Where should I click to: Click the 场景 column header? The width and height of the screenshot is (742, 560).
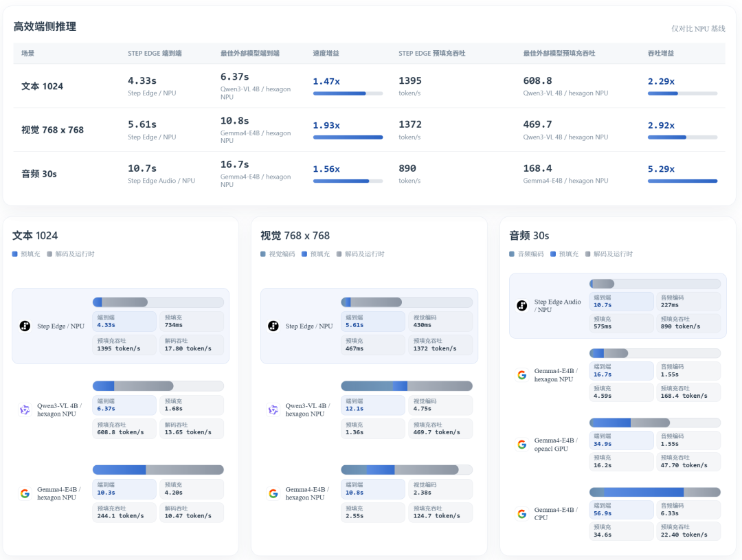[x=28, y=54]
